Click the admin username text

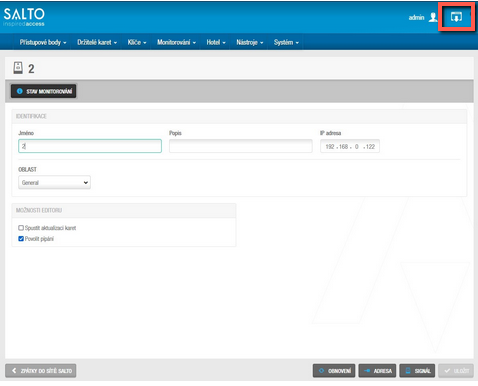[416, 17]
